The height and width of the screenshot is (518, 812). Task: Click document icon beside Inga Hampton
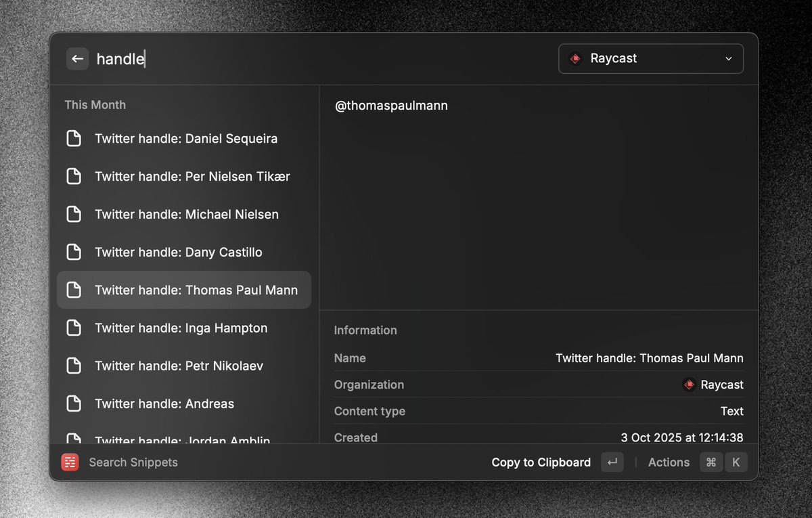coord(73,328)
